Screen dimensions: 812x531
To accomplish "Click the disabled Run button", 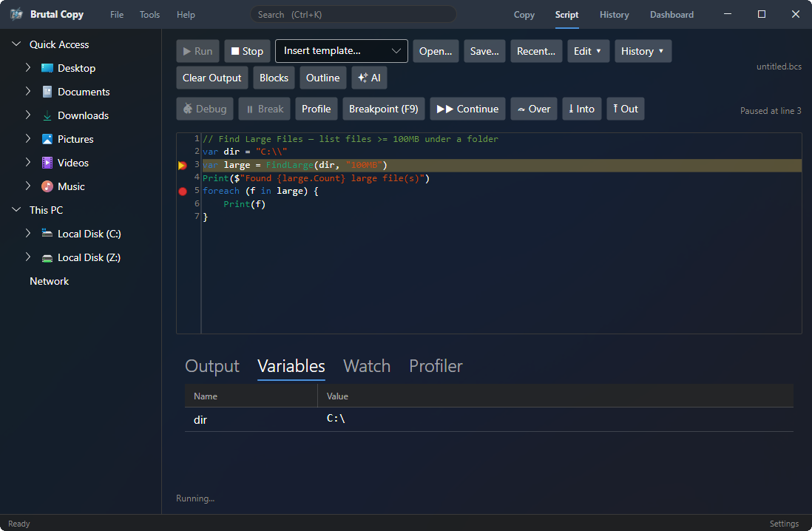I will tap(197, 51).
